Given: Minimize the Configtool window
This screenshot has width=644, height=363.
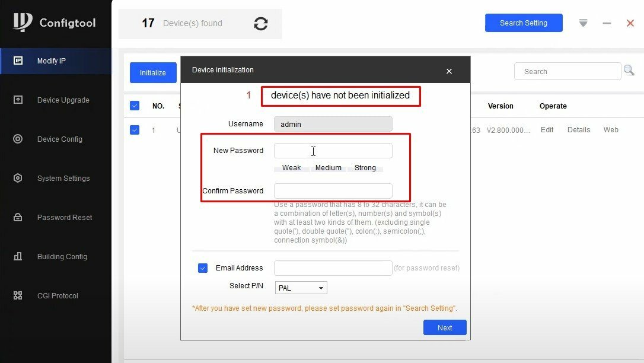Looking at the screenshot, I should (607, 23).
